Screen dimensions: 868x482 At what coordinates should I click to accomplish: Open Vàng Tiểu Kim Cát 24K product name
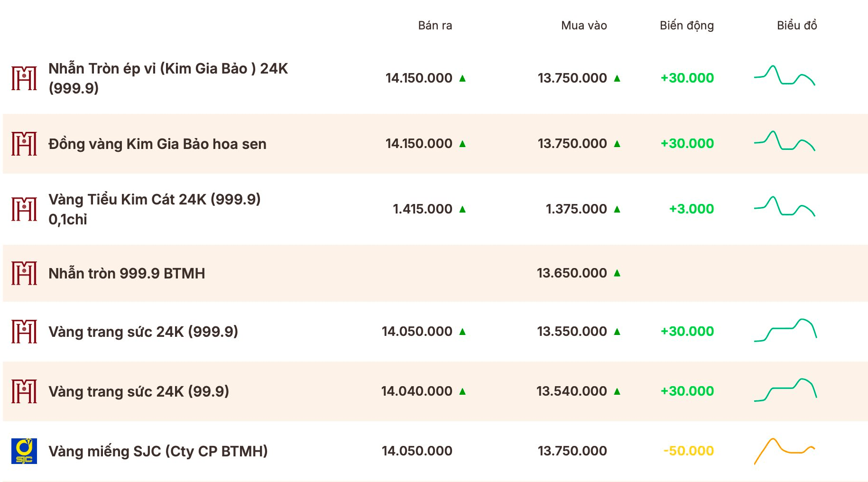pos(155,209)
